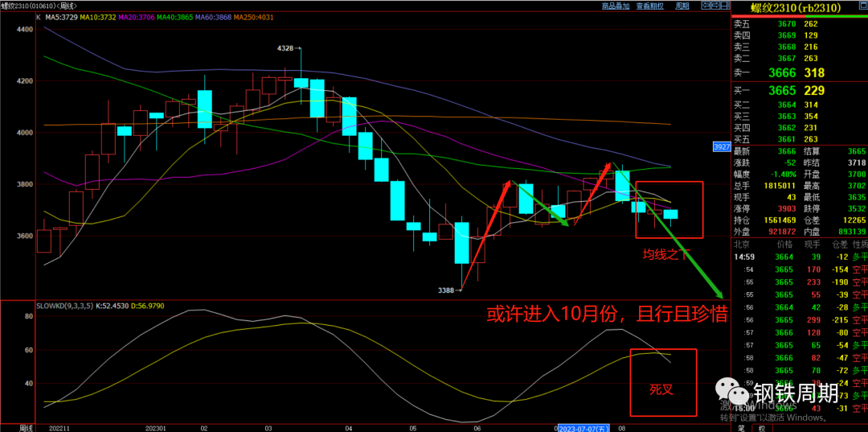The image size is (868, 432).
Task: Click the 涨跌 -52 change value
Action: 789,163
